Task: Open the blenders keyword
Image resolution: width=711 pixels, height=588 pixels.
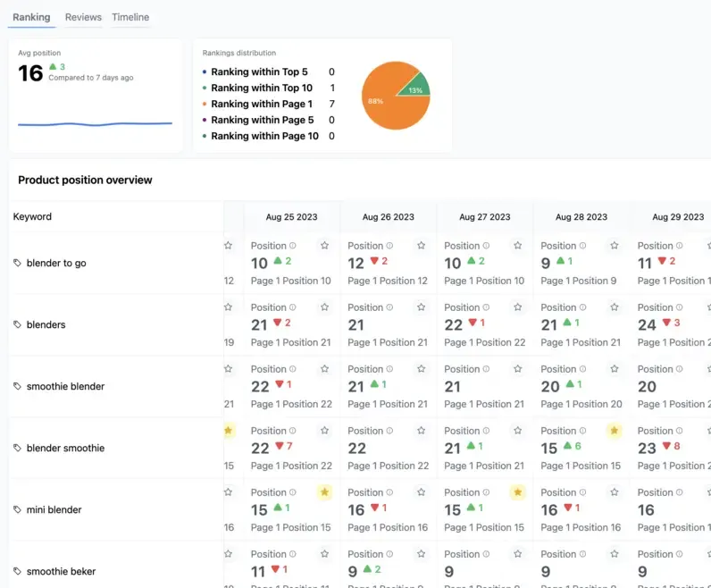Action: (x=46, y=325)
